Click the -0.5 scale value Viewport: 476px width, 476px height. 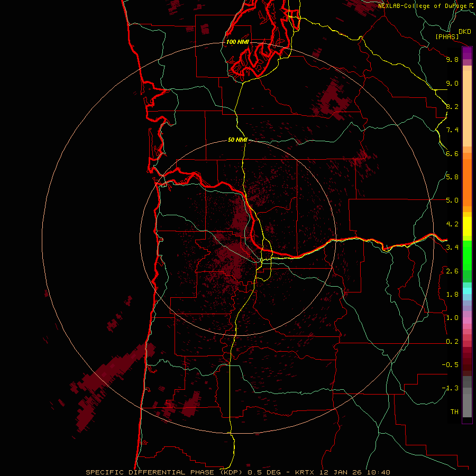[450, 365]
